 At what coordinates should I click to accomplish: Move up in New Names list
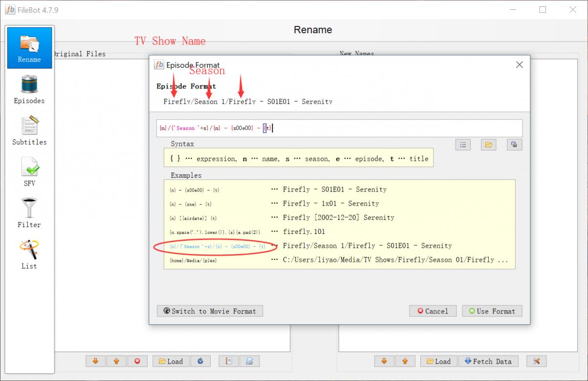405,361
